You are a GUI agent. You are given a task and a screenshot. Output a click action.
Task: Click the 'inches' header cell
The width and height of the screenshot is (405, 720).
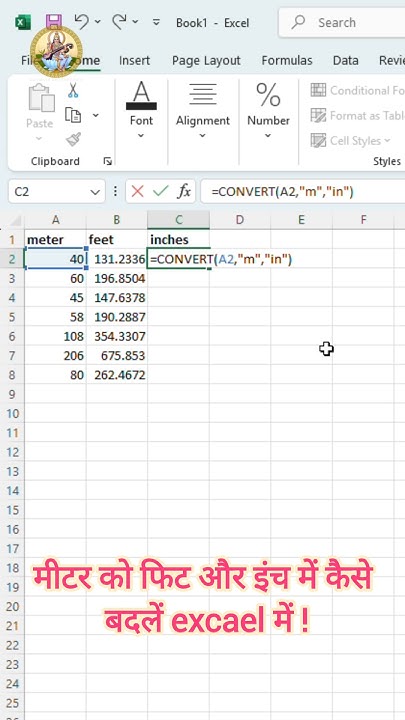[179, 240]
